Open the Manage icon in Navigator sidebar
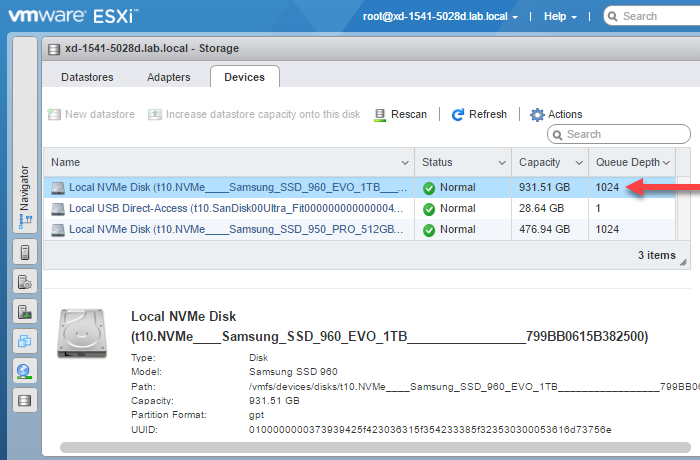The height and width of the screenshot is (460, 700). [x=25, y=282]
